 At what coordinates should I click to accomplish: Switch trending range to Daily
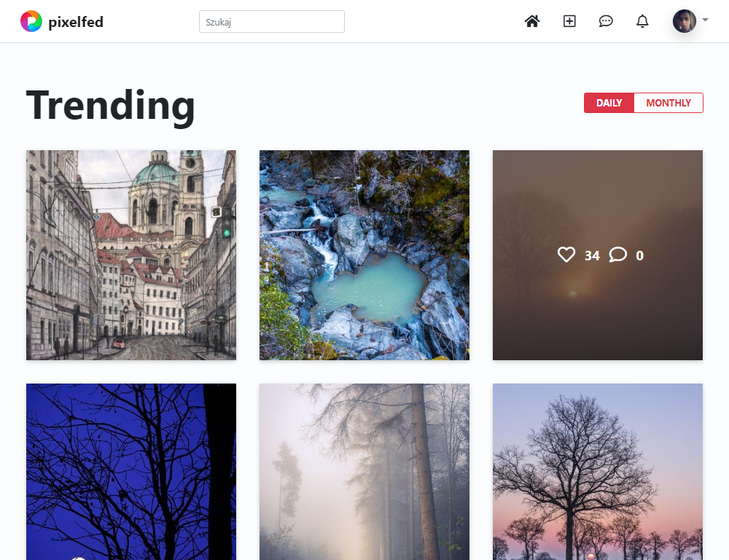pos(609,103)
